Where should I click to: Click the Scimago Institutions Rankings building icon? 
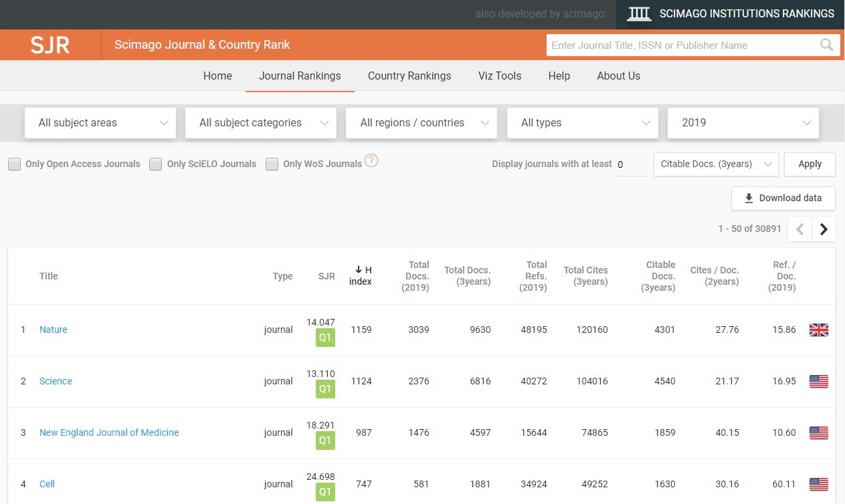click(639, 14)
